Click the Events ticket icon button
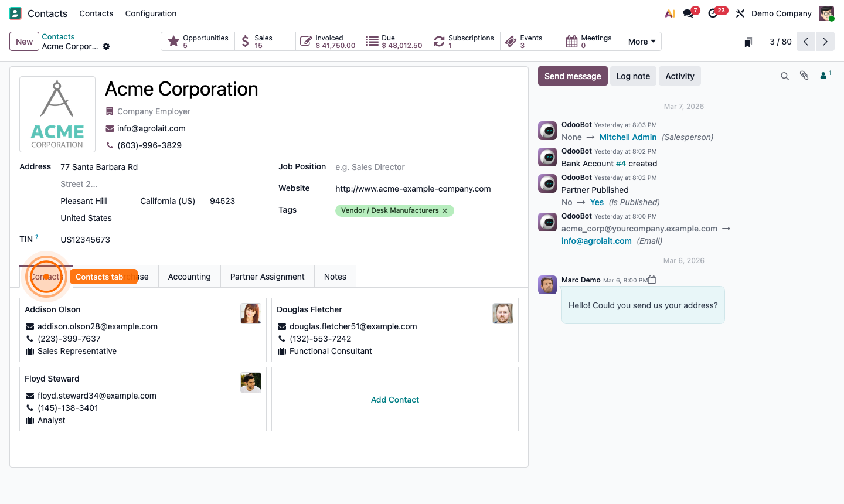The image size is (844, 504). [x=511, y=40]
